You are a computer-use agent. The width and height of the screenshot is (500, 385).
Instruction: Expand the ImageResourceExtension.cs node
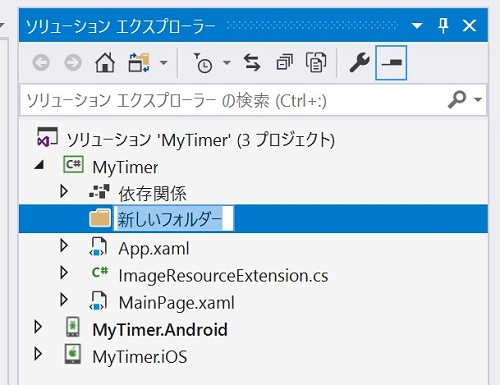[x=64, y=273]
